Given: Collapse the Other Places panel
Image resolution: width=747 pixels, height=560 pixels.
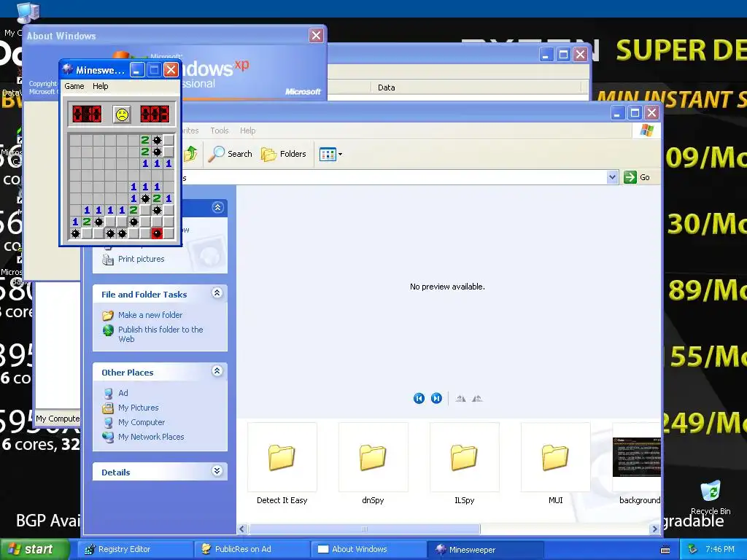Looking at the screenshot, I should click(x=217, y=371).
